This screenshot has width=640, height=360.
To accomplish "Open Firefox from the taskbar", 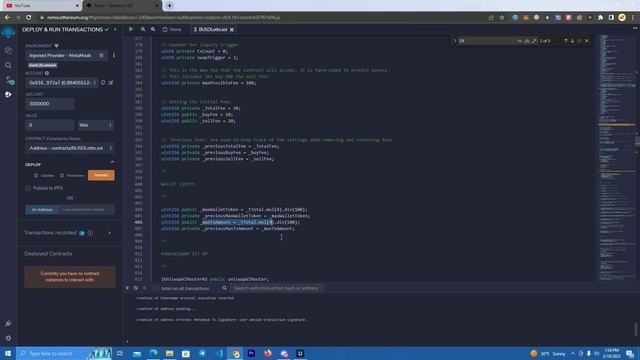I will click(x=267, y=353).
